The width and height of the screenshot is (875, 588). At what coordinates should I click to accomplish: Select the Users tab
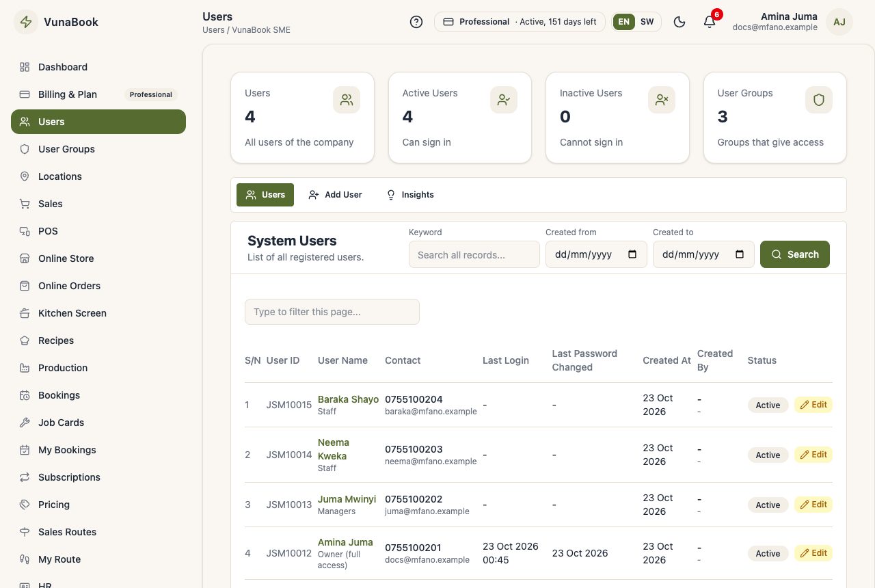click(265, 195)
